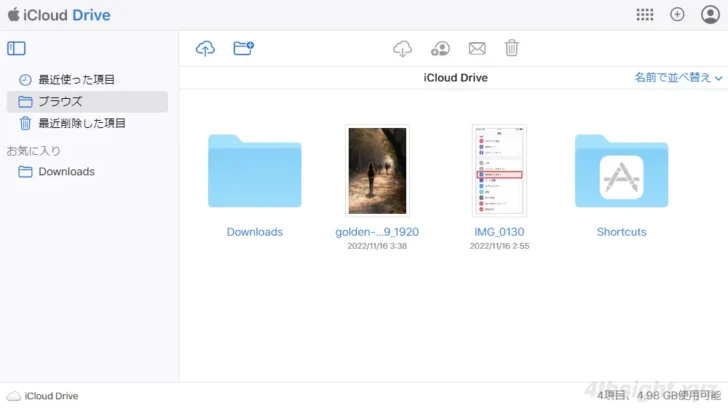This screenshot has width=728, height=408.
Task: Upload a file with the cloud arrow icon
Action: coord(205,48)
